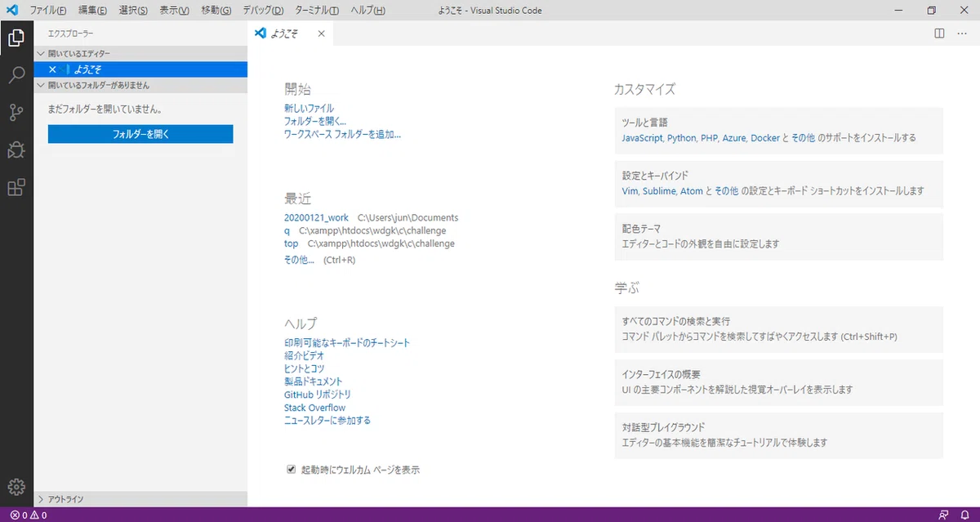The height and width of the screenshot is (522, 980).
Task: Open feedback icon in status bar
Action: [x=944, y=515]
